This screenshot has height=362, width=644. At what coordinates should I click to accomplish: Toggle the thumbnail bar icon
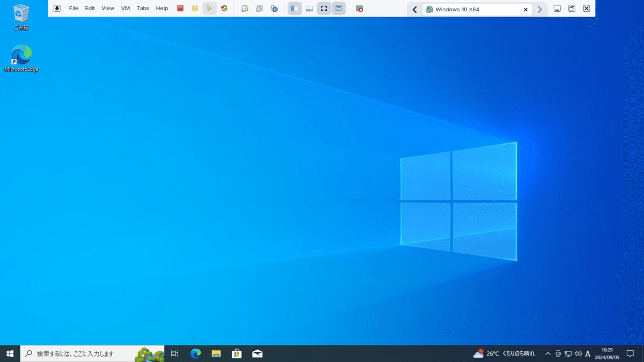pos(310,9)
